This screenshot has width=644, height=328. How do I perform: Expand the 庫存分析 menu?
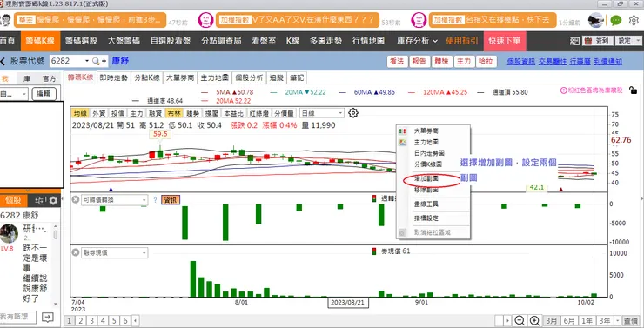417,41
